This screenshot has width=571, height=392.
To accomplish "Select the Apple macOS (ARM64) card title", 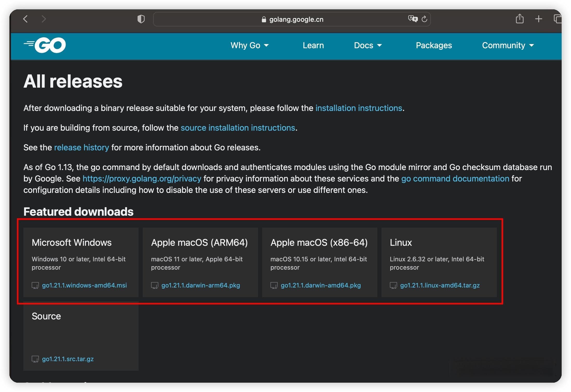I will click(199, 243).
